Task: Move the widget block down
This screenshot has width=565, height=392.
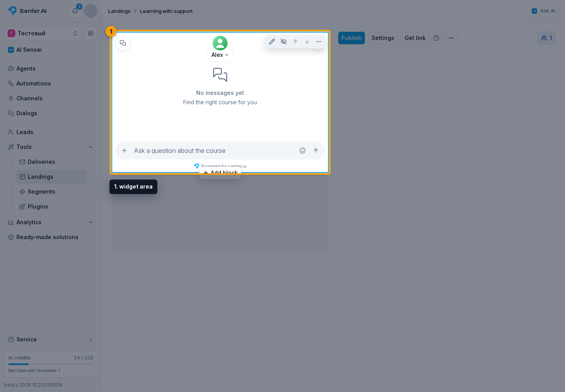Action: click(x=307, y=42)
